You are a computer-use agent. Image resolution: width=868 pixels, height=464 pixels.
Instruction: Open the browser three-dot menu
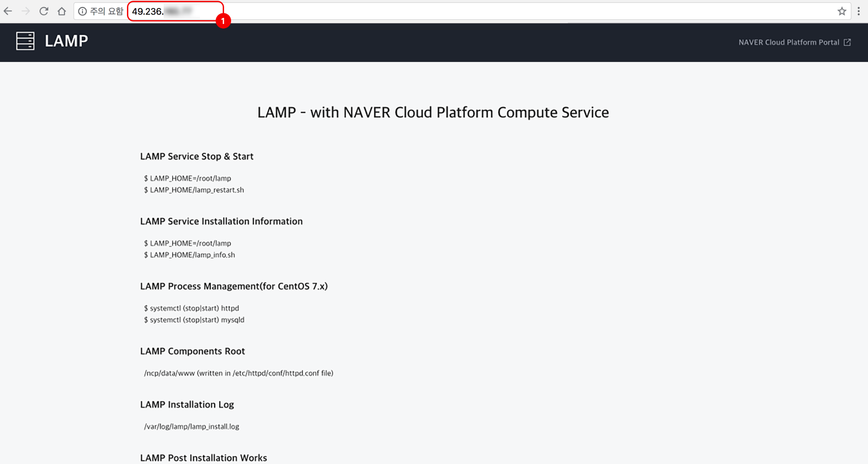pyautogui.click(x=858, y=11)
